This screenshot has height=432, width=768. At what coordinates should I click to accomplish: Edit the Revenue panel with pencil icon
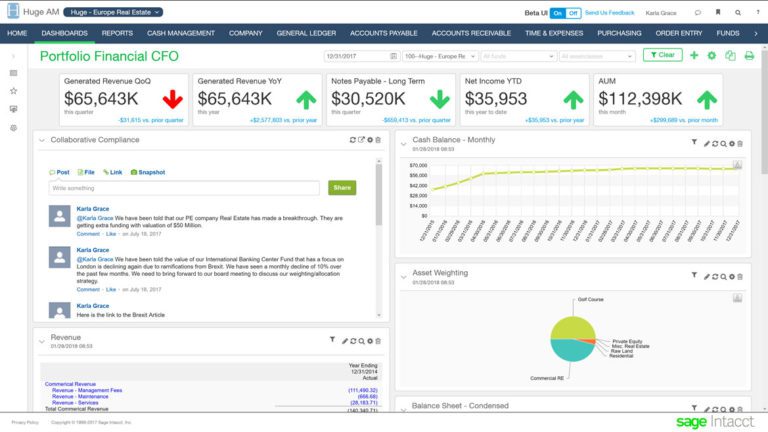[343, 341]
